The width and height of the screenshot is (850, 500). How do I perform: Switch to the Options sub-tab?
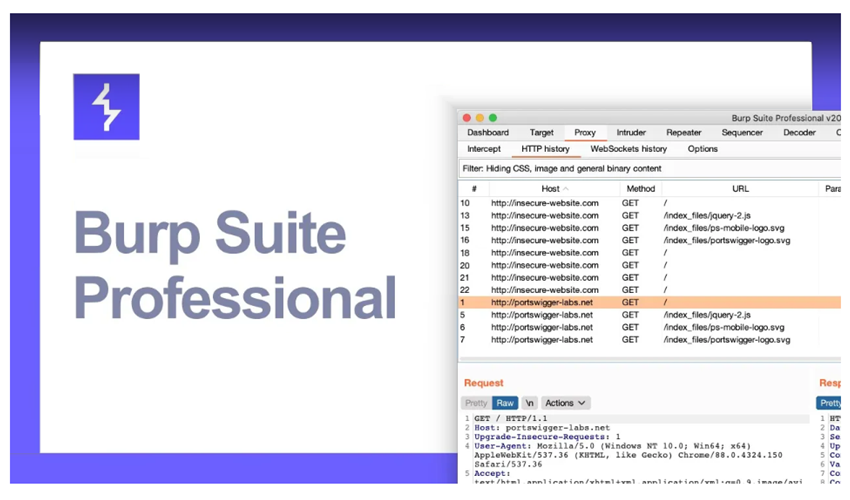[703, 149]
